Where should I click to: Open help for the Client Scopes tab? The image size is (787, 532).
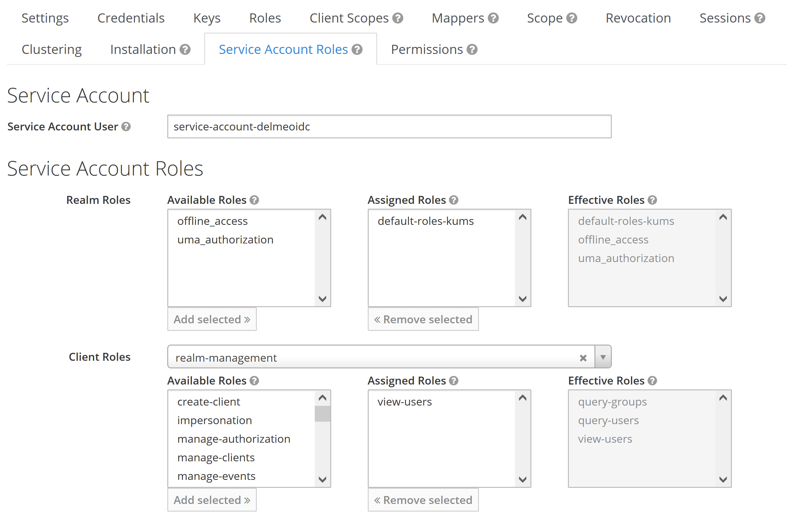398,18
